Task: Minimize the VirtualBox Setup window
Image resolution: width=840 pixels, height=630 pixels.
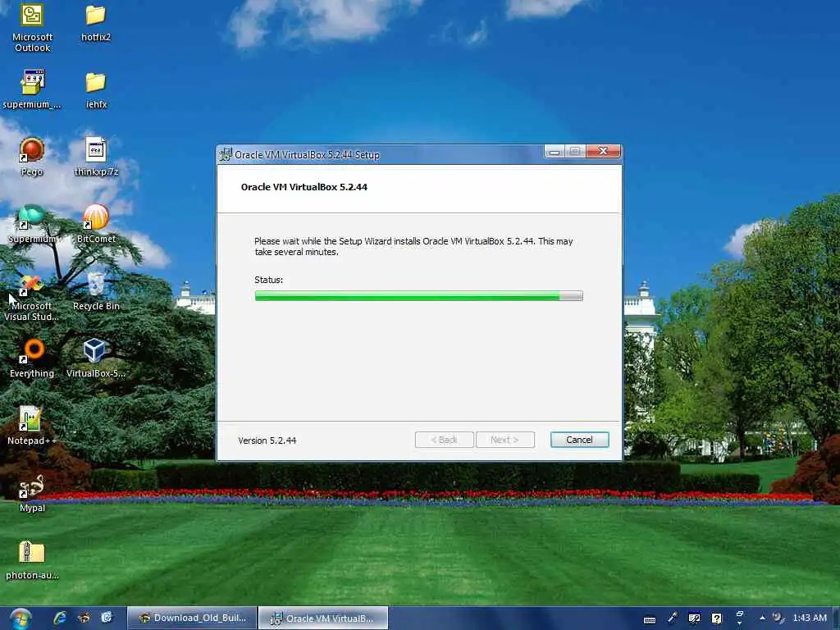Action: coord(555,152)
